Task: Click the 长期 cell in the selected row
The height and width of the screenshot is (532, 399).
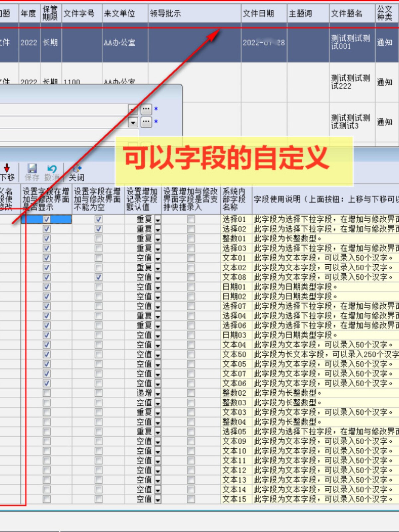Action: pos(51,43)
